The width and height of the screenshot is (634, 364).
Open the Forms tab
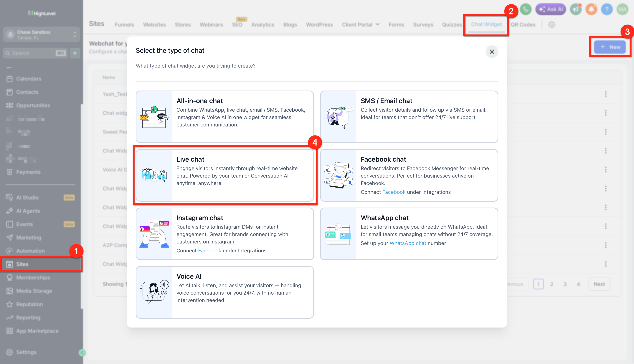396,25
